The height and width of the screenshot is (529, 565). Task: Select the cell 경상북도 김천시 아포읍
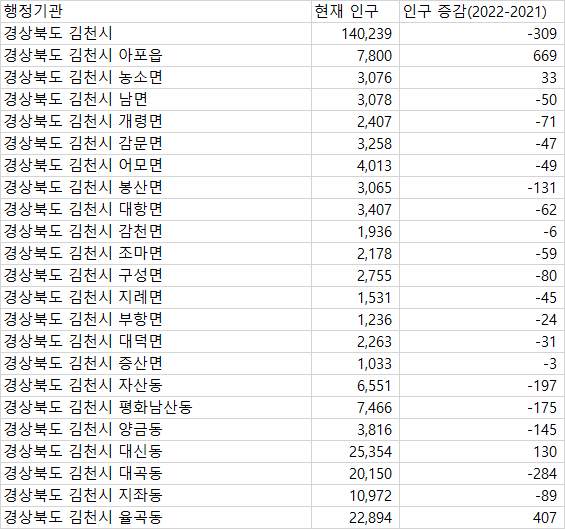(x=156, y=55)
